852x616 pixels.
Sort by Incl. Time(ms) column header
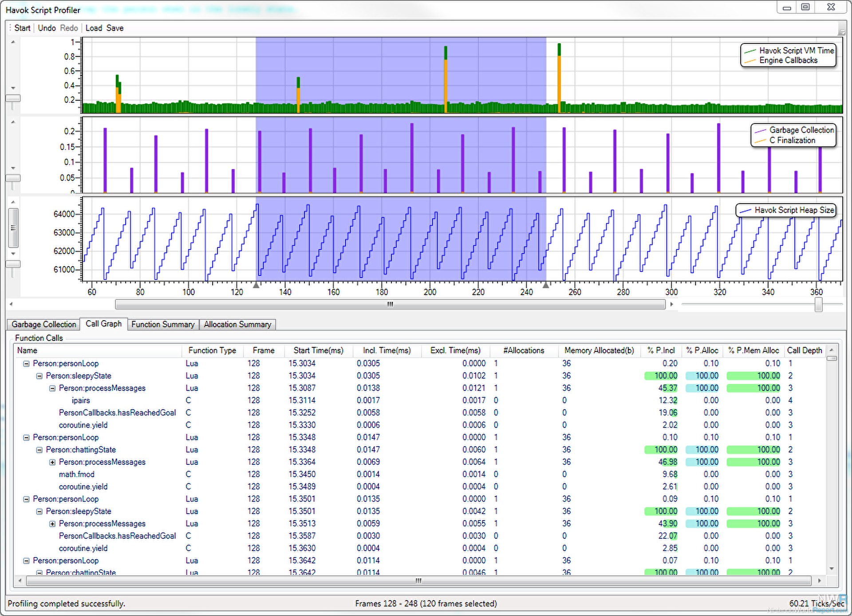[x=387, y=350]
